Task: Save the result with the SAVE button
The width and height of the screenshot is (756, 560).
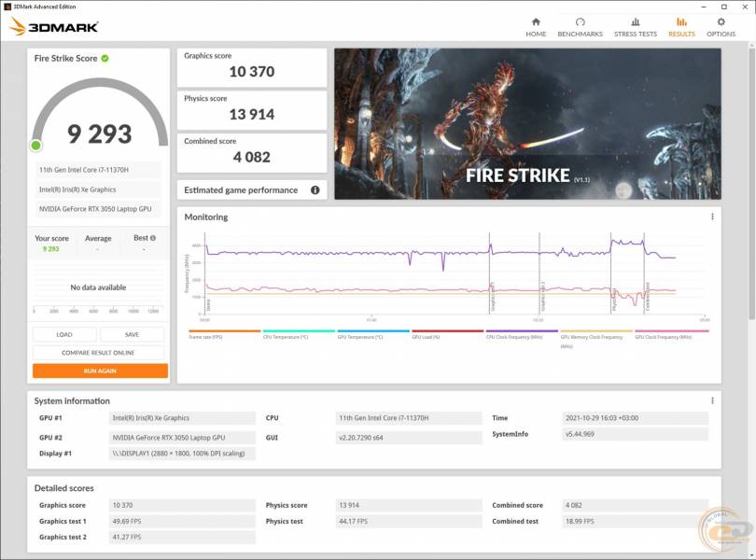Action: [x=133, y=334]
